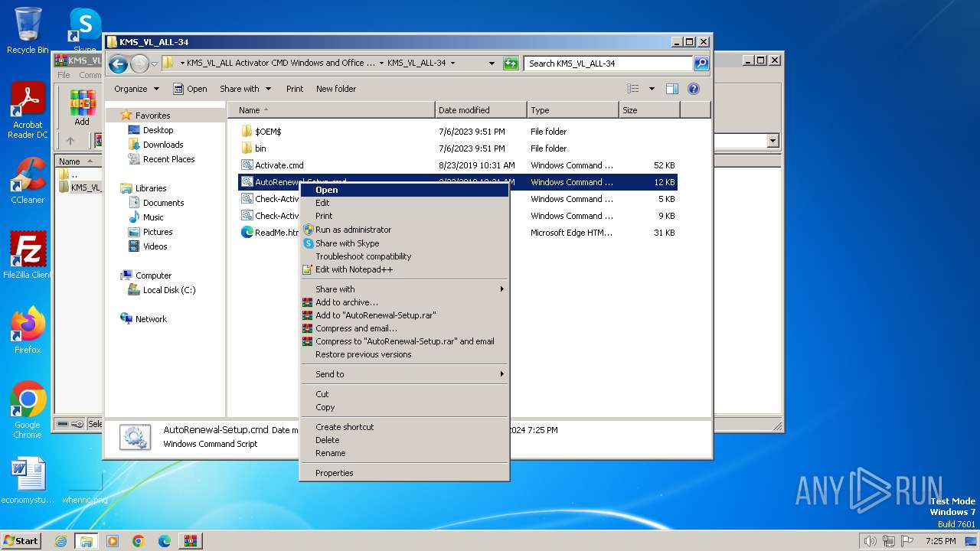Sort by the Date modified column

pyautogui.click(x=481, y=110)
